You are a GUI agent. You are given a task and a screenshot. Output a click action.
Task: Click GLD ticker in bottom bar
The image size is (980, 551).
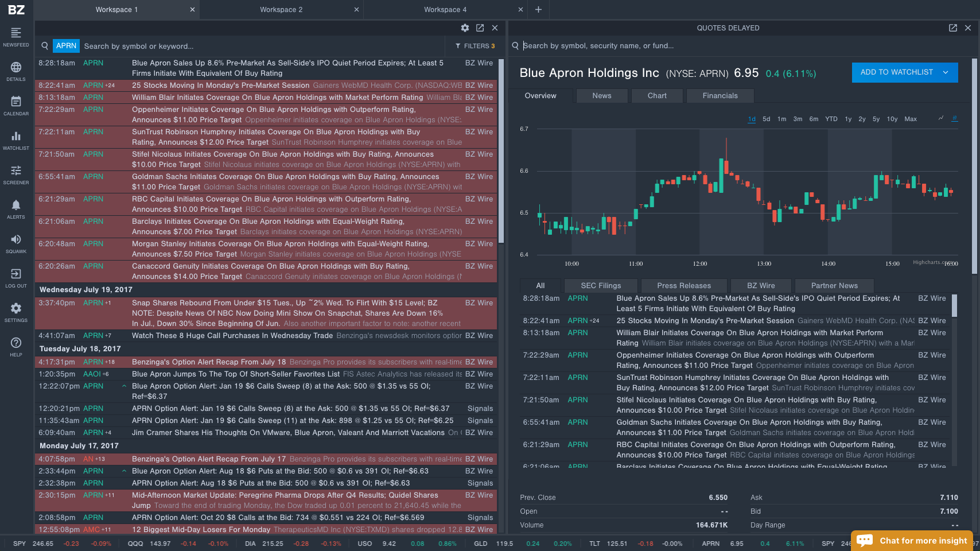[x=481, y=544]
